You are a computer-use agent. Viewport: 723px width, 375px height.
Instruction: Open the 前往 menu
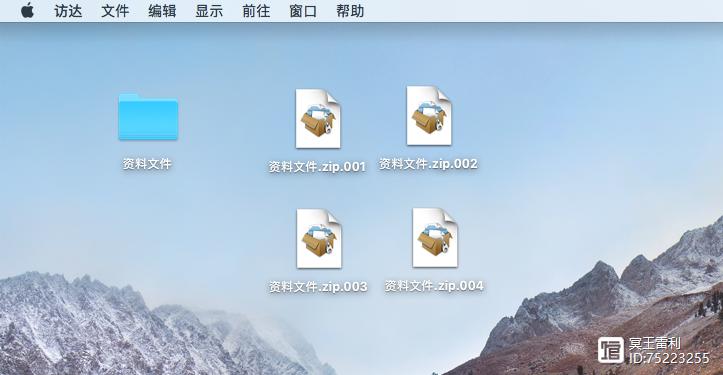(x=256, y=11)
